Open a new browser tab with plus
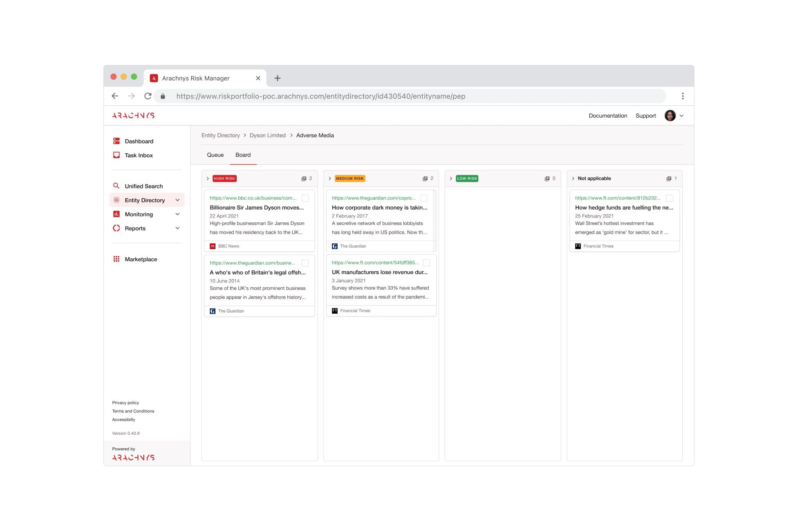798x532 pixels. click(278, 78)
